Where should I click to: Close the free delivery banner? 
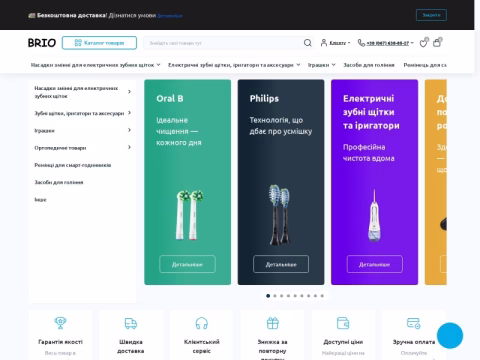tap(431, 15)
